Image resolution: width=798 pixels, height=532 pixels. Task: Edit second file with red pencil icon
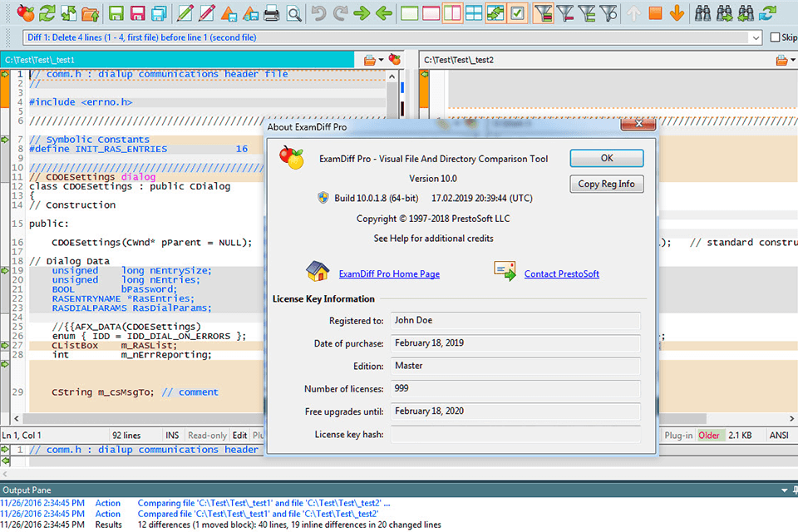(207, 13)
